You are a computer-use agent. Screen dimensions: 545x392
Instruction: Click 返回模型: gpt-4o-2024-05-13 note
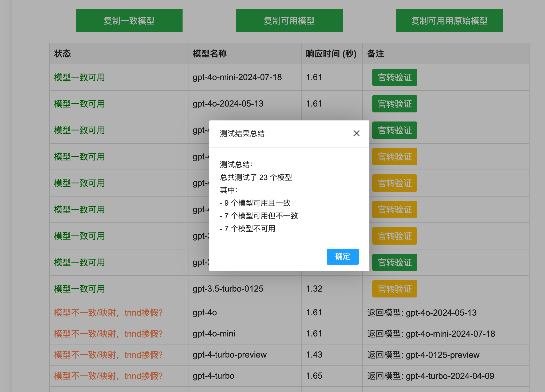(x=422, y=313)
